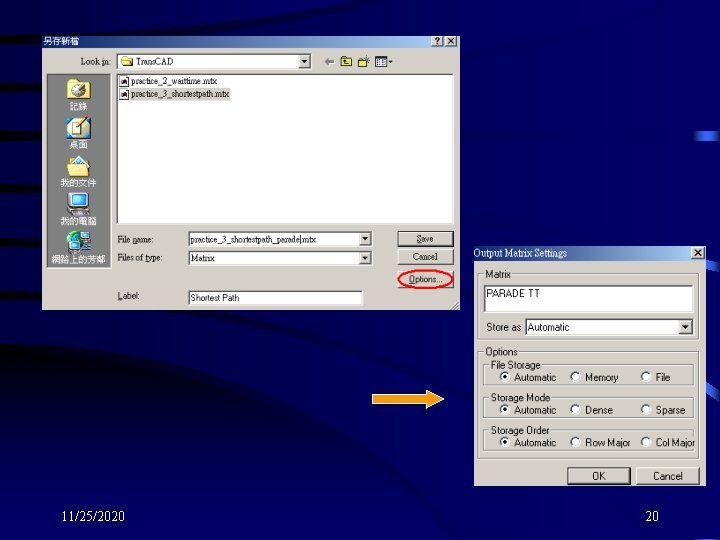This screenshot has width=720, height=540.
Task: Close the Output Matrix Settings window
Action: tap(698, 253)
